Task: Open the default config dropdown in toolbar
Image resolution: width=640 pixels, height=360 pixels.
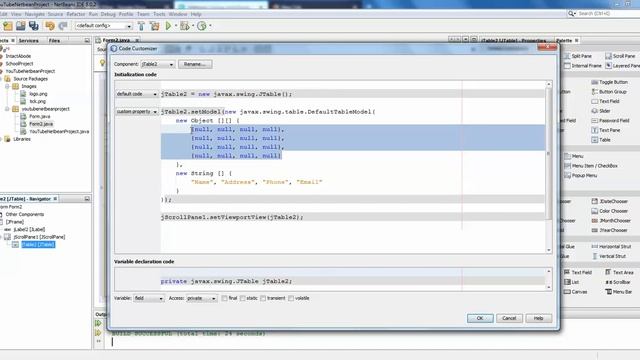Action: point(104,26)
